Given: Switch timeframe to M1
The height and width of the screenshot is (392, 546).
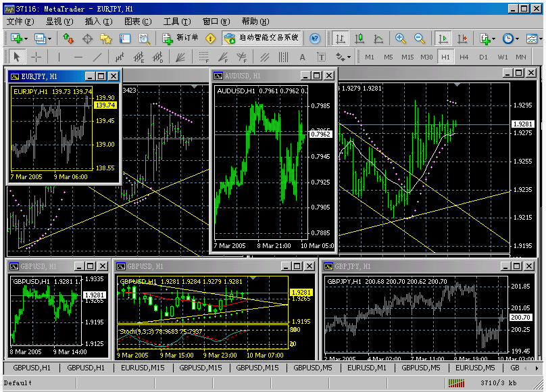Looking at the screenshot, I should (370, 57).
